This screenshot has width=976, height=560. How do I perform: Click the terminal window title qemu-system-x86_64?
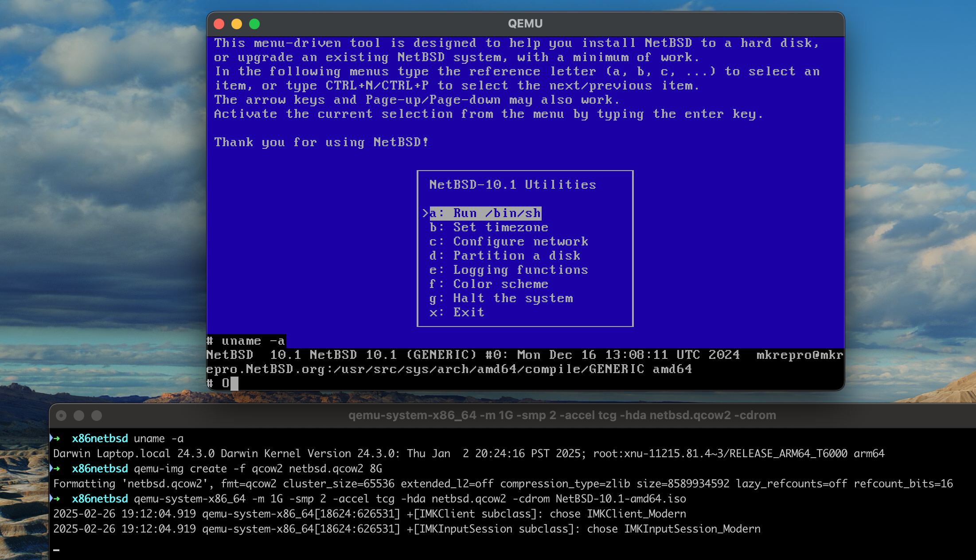(562, 415)
